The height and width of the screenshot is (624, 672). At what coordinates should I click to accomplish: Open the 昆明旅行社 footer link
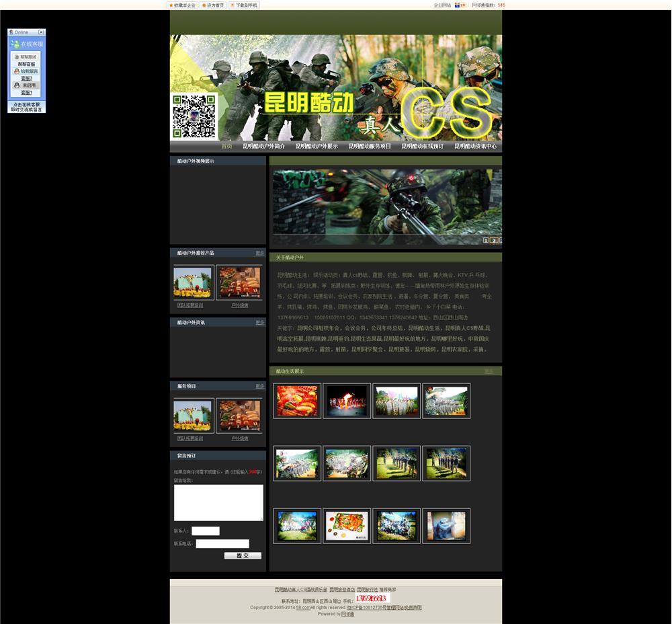click(367, 590)
